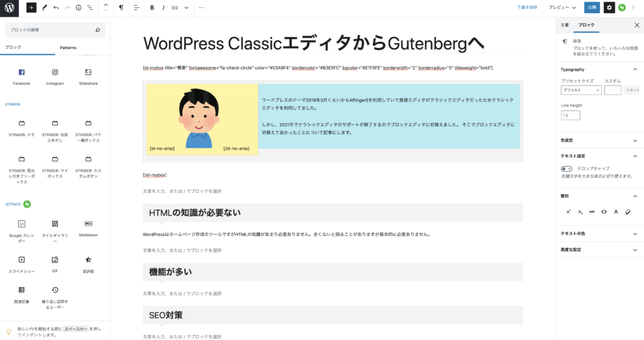Open the Jetpack panel icon
The width and height of the screenshot is (644, 340).
pyautogui.click(x=622, y=8)
